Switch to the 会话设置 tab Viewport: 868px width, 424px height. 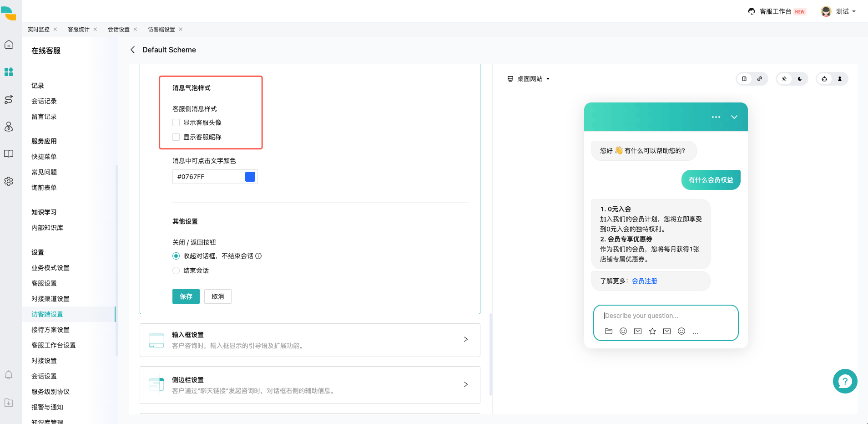119,29
